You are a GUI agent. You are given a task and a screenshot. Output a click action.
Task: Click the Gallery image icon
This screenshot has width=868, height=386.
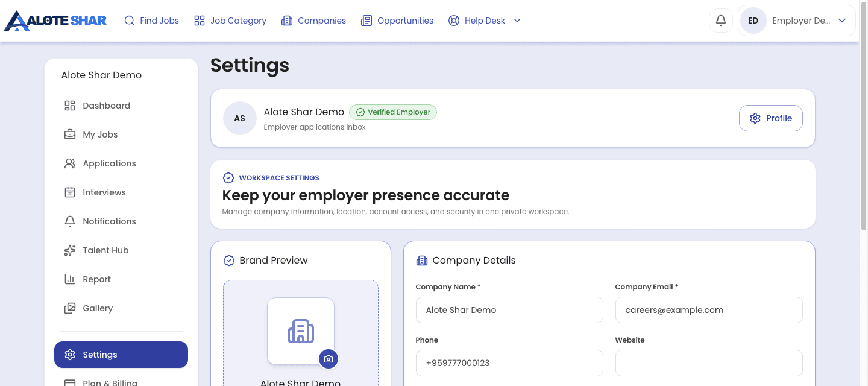(x=70, y=308)
